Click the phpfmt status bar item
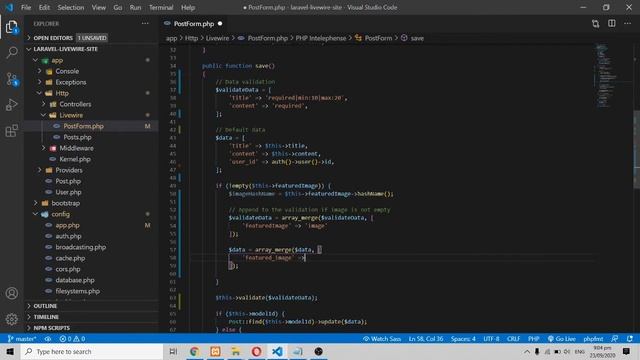The width and height of the screenshot is (640, 360). click(593, 339)
